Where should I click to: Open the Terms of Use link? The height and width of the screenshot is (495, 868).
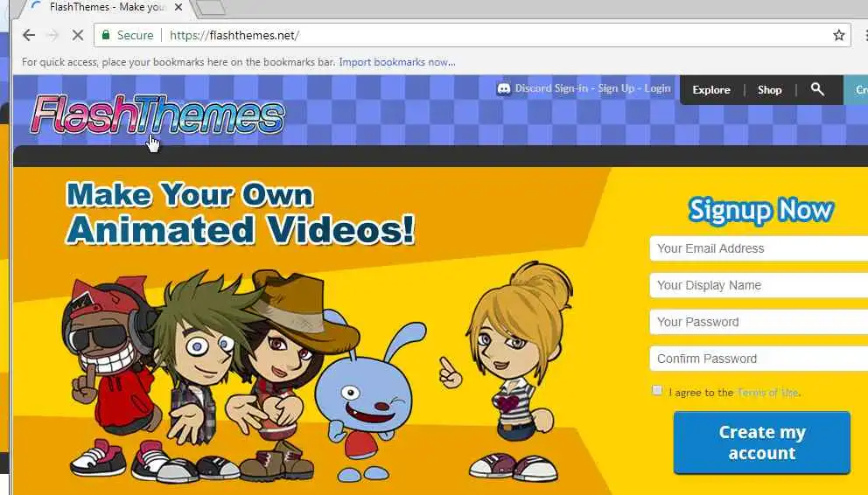pos(767,393)
